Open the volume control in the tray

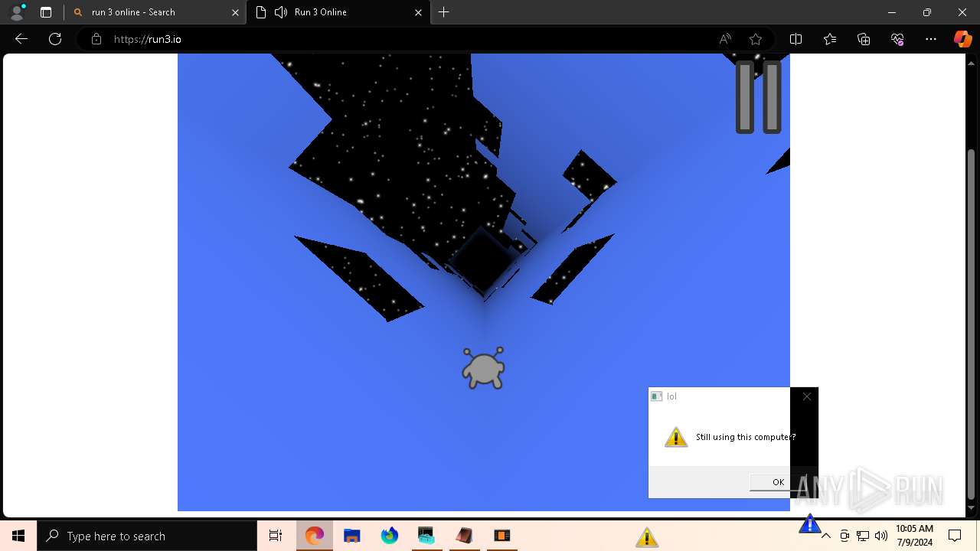click(x=881, y=536)
